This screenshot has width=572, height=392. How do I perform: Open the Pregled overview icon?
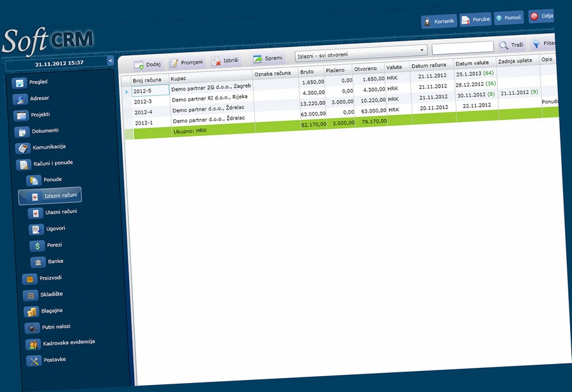click(x=19, y=83)
